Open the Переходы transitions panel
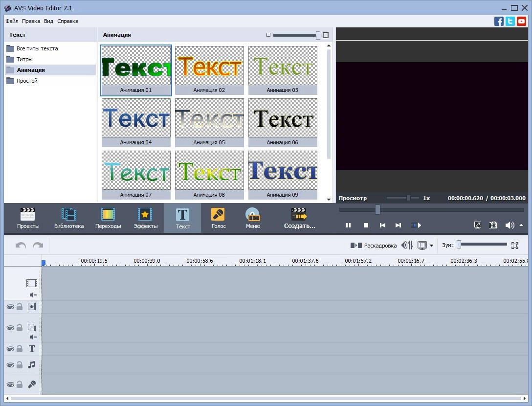Viewport: 532px width, 406px height. 108,218
